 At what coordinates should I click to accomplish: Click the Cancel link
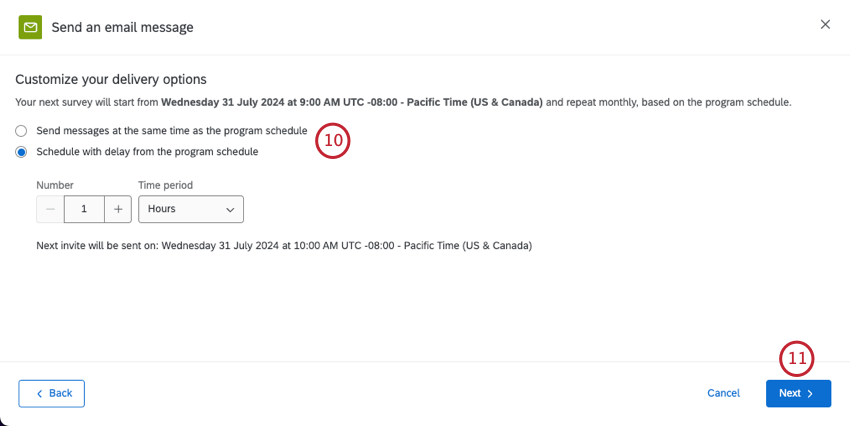[723, 393]
